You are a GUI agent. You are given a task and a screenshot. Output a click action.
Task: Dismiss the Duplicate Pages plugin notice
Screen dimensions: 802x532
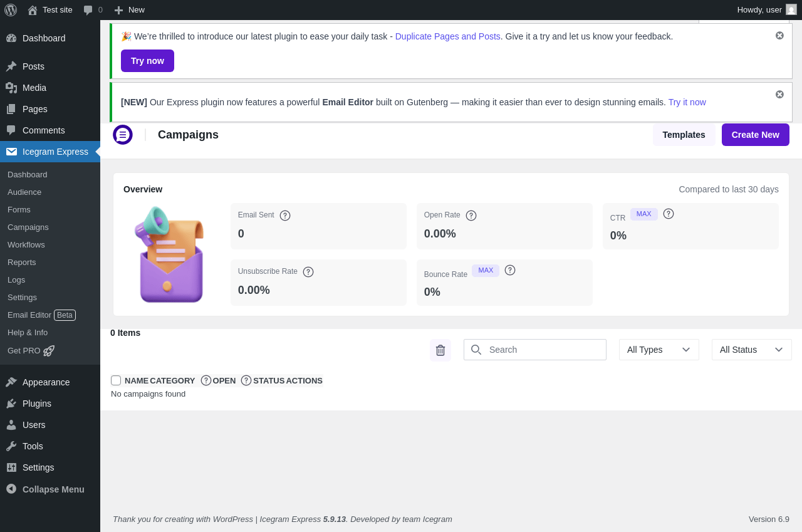coord(779,36)
